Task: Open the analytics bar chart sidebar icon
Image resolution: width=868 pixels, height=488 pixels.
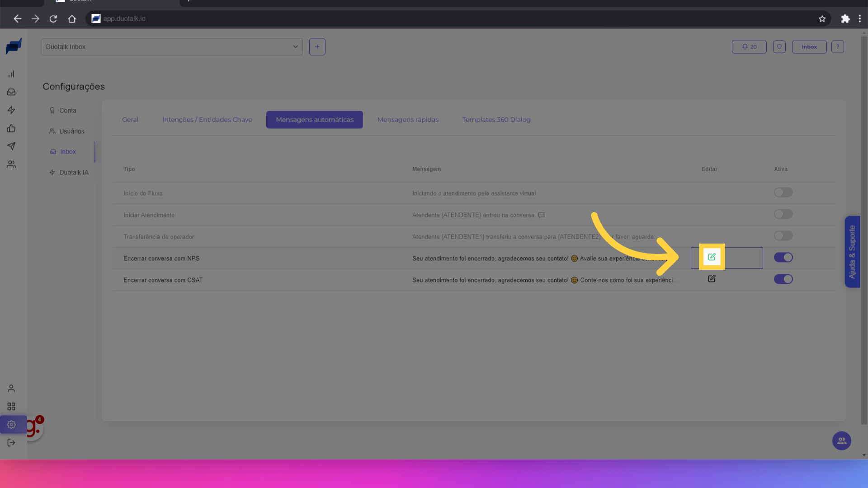Action: 11,74
